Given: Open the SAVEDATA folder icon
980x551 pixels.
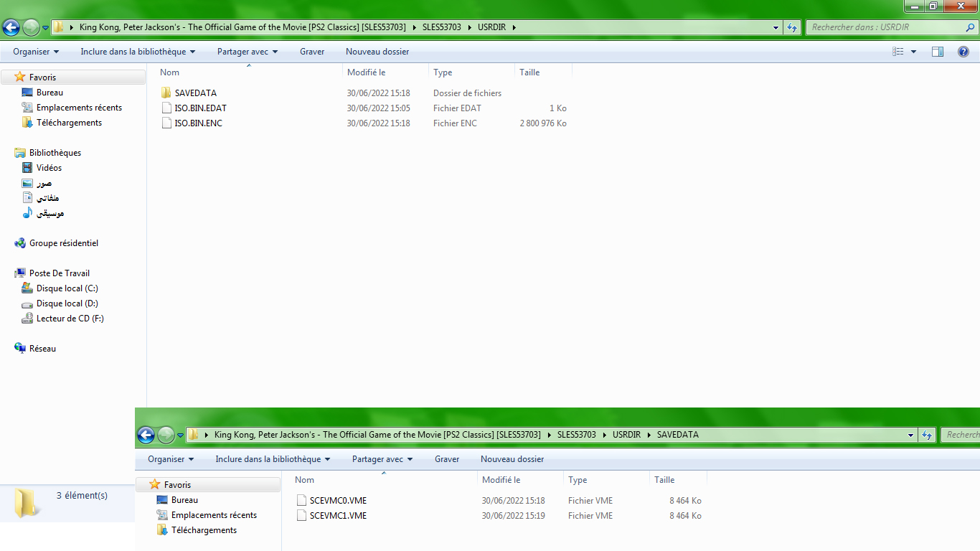Looking at the screenshot, I should point(166,93).
